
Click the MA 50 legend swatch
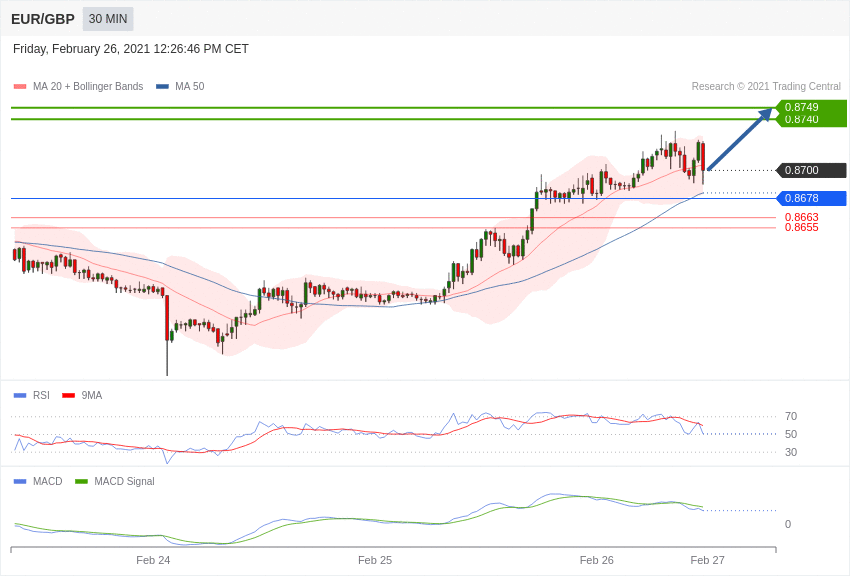tap(162, 86)
